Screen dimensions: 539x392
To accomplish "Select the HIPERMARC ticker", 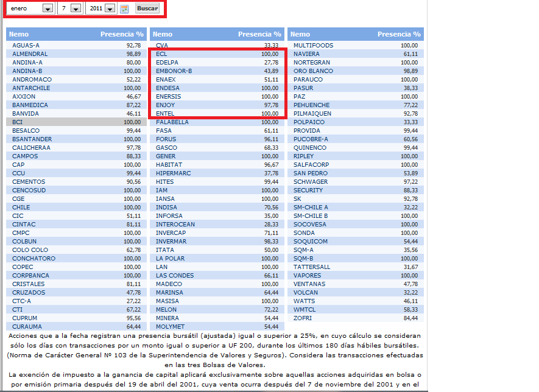I will (173, 173).
